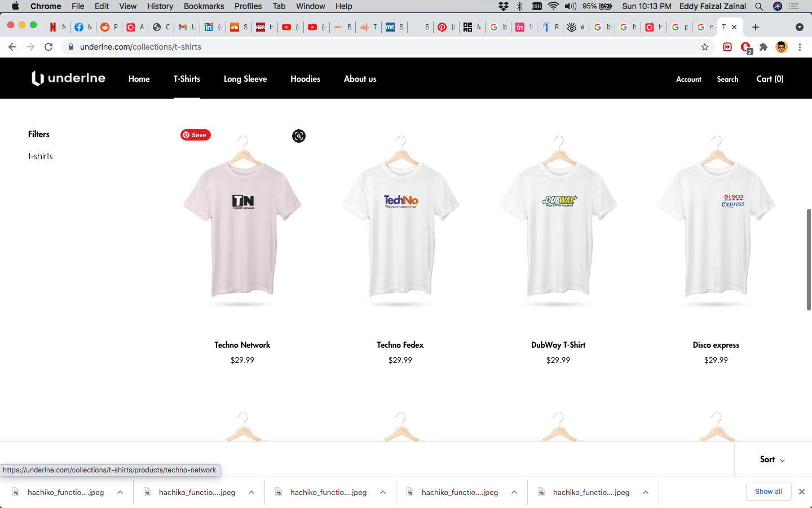Reload the underlne page
This screenshot has height=508, width=812.
48,47
